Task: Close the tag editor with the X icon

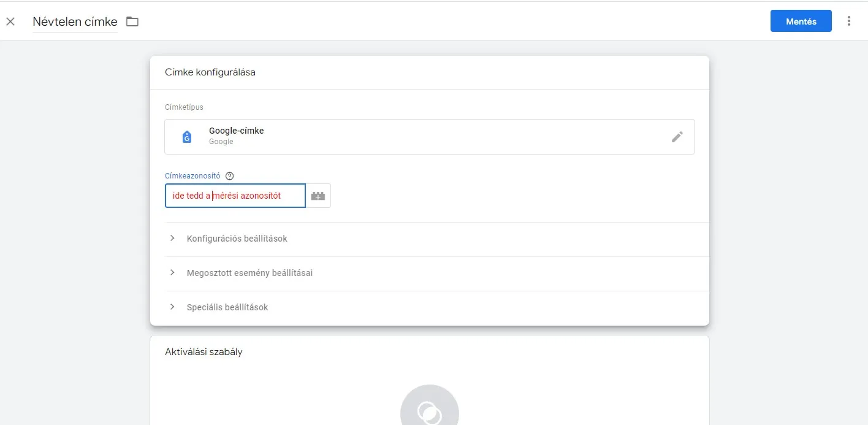Action: point(10,21)
